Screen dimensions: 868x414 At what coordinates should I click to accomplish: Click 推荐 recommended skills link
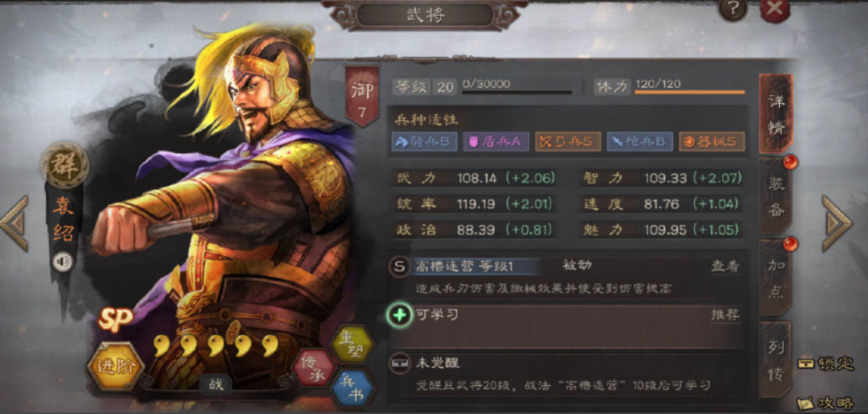725,315
